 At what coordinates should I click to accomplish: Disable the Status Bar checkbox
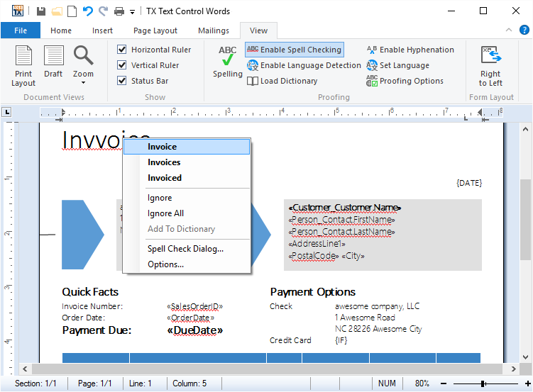pos(122,81)
